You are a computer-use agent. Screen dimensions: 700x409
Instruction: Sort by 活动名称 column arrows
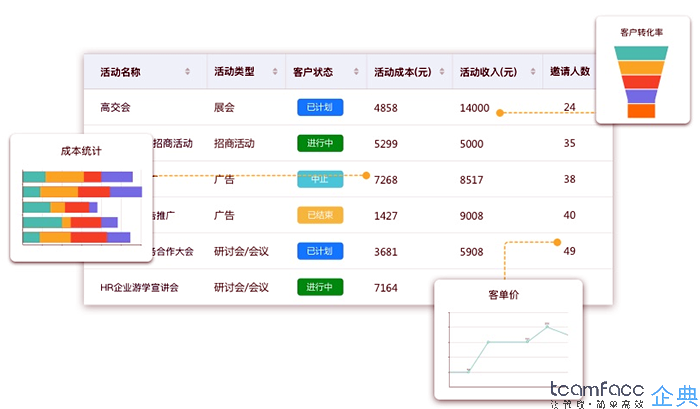tap(188, 71)
